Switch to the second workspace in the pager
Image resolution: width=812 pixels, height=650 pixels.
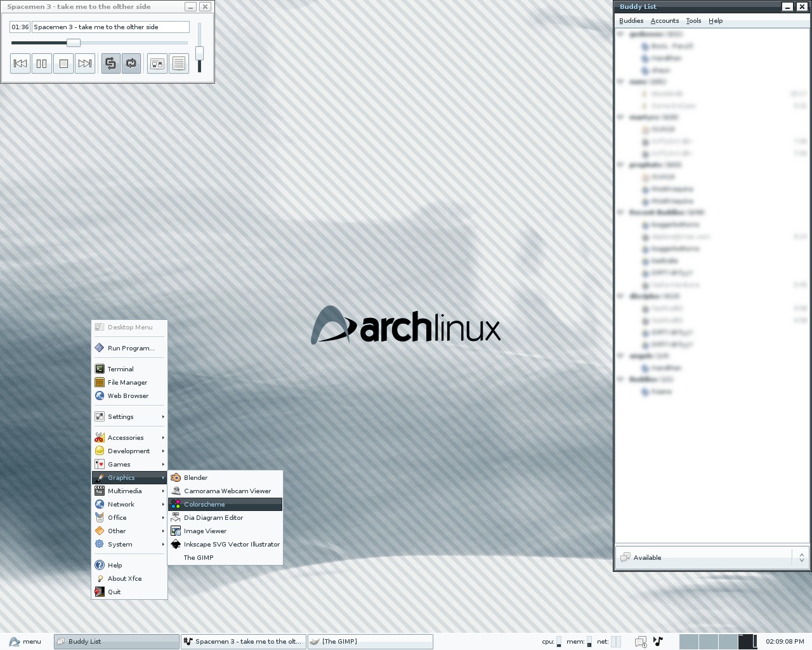click(709, 641)
